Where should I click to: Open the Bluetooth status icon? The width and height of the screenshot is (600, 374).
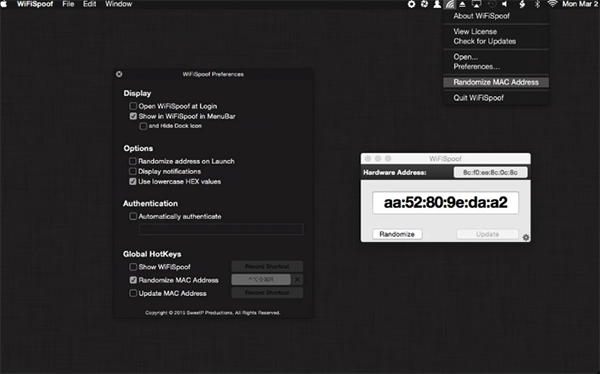pos(537,4)
